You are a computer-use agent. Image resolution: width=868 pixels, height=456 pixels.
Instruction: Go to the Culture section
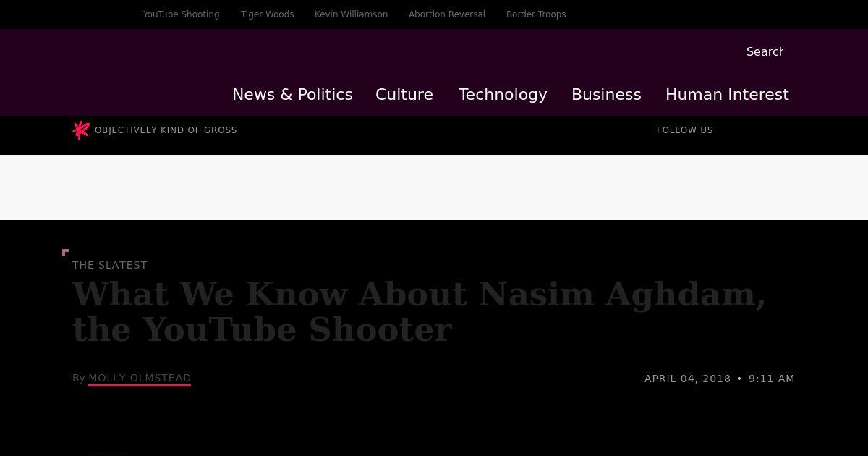click(404, 95)
